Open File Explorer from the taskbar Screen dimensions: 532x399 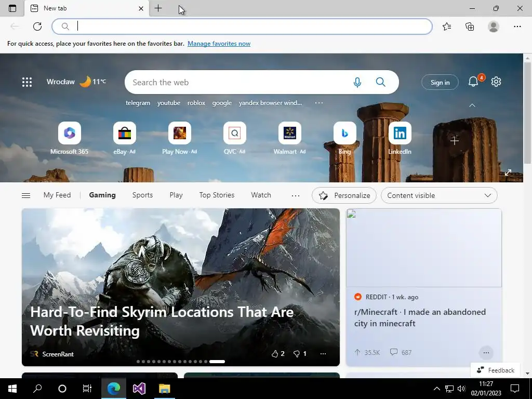point(165,389)
